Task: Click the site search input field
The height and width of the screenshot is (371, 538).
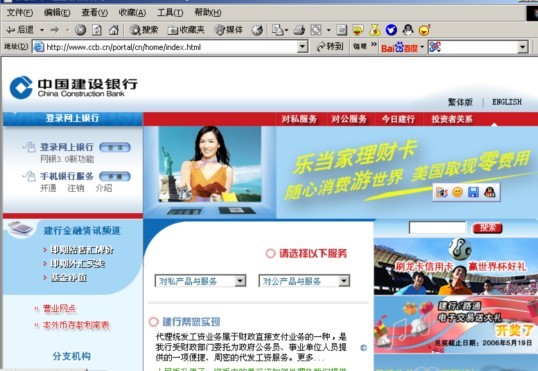Action: point(437,228)
